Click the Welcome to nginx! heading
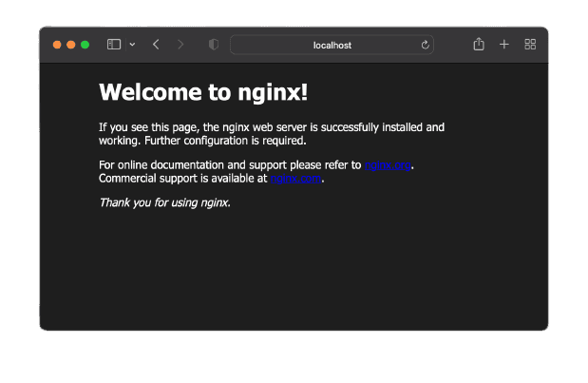 [203, 92]
